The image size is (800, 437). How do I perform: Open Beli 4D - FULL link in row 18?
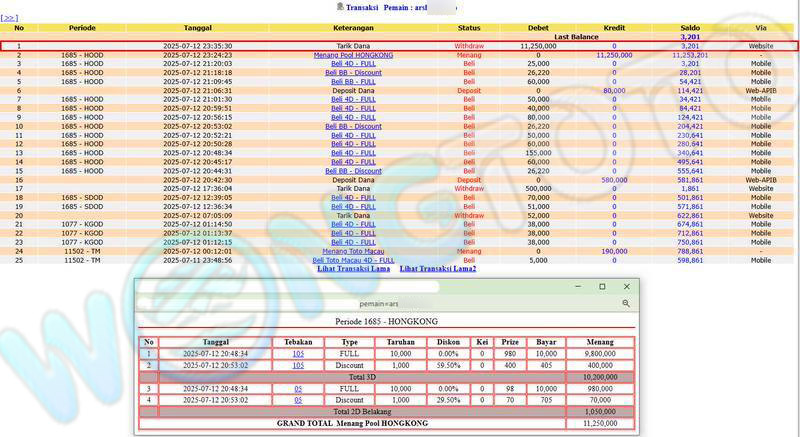(353, 198)
